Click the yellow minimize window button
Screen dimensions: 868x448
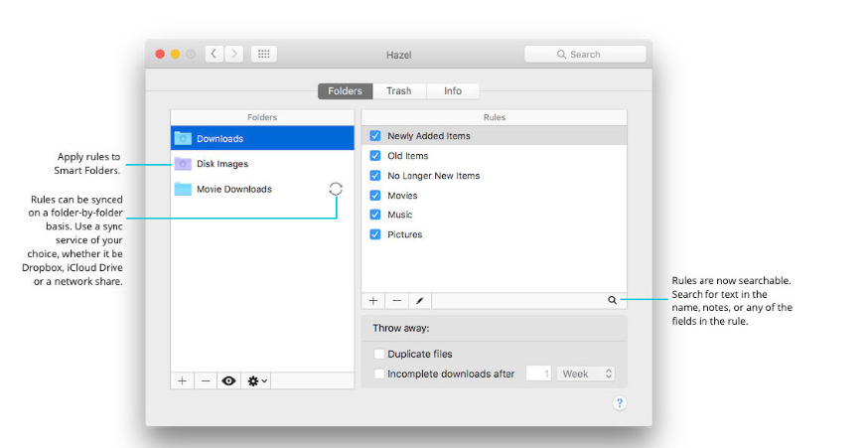175,54
